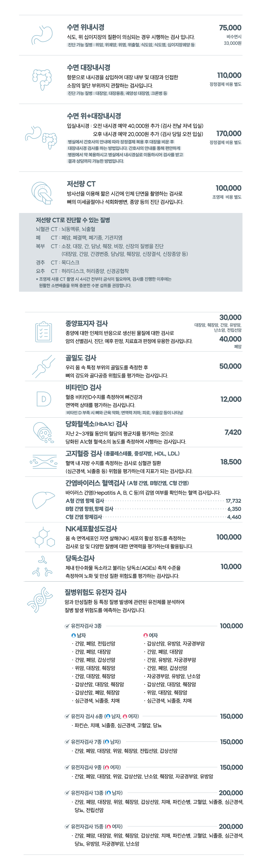Click the blood vessel icon for 고지혈증 검사
The height and width of the screenshot is (868, 261).
tap(43, 462)
